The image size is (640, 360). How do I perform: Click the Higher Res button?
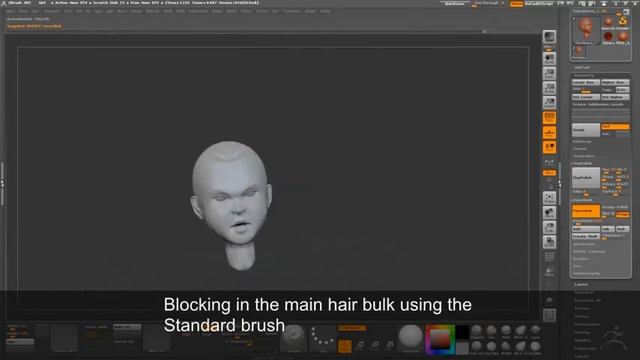[615, 82]
